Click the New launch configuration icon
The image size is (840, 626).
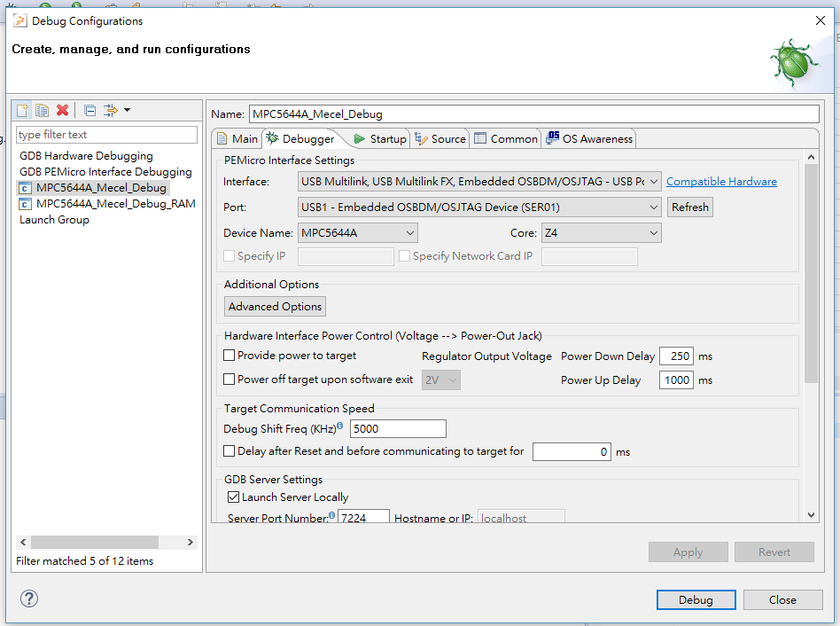tap(21, 110)
